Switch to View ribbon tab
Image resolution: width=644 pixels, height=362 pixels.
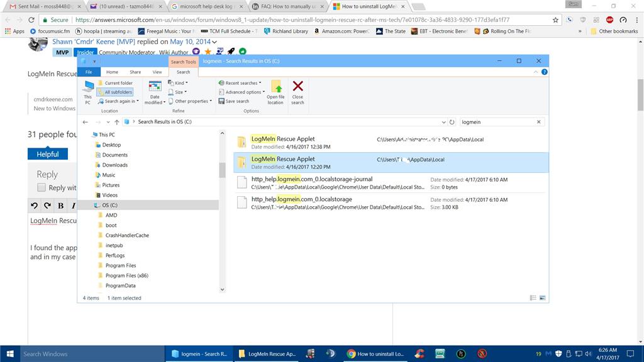click(157, 72)
